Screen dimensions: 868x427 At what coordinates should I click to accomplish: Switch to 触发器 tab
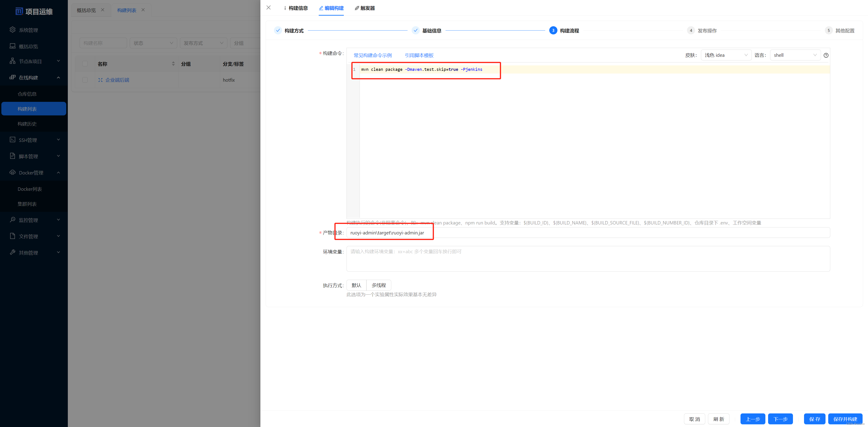[365, 8]
